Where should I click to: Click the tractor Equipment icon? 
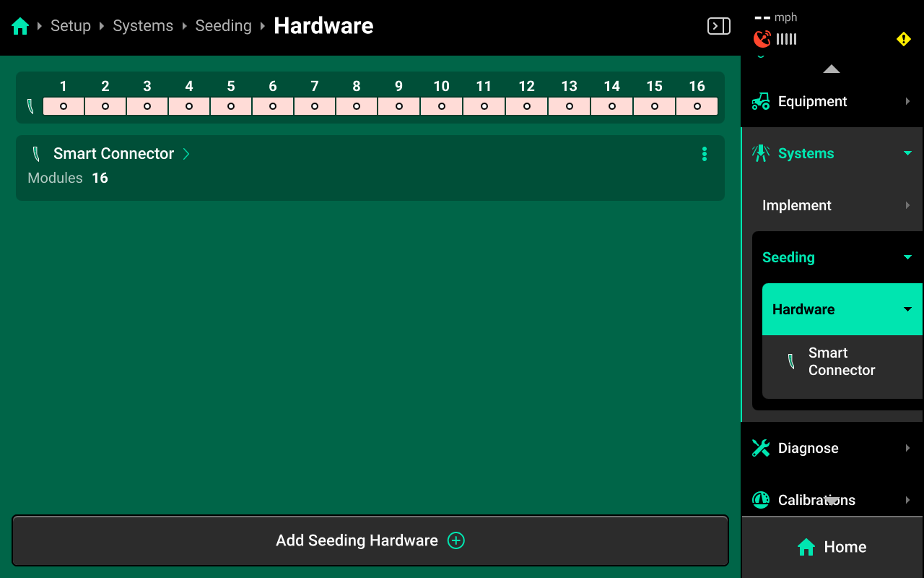[x=761, y=102]
